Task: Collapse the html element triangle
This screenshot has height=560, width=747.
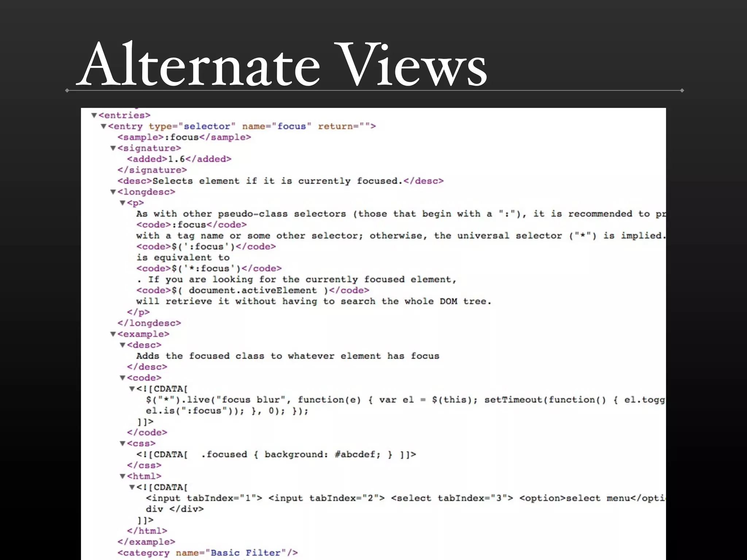Action: [x=123, y=477]
